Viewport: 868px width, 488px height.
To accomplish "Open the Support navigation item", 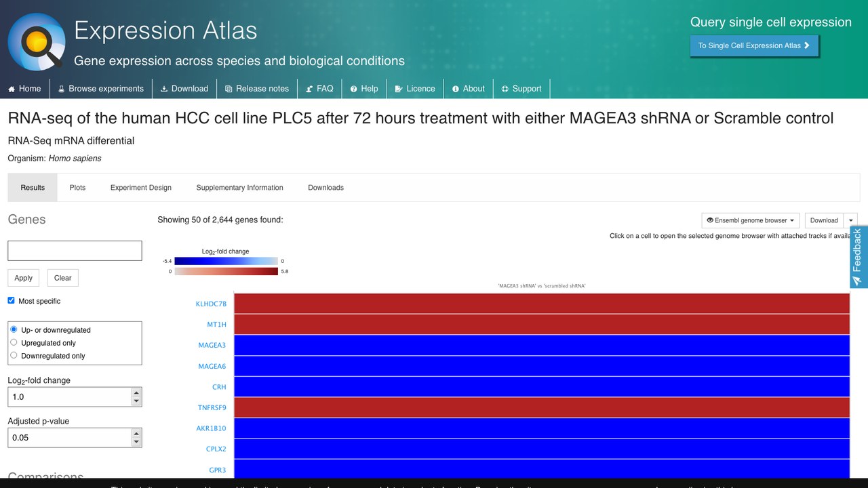I will 521,89.
